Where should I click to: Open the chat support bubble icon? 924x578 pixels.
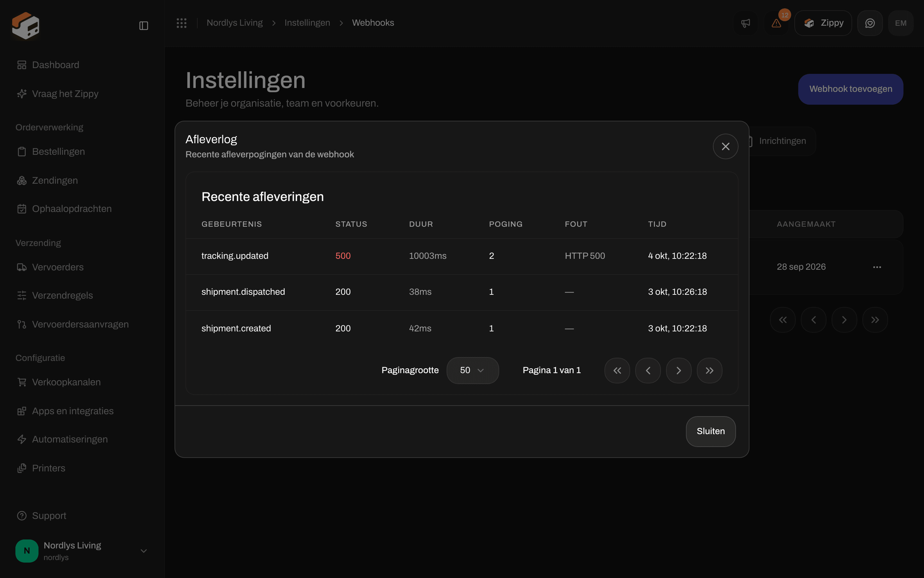[x=870, y=23]
